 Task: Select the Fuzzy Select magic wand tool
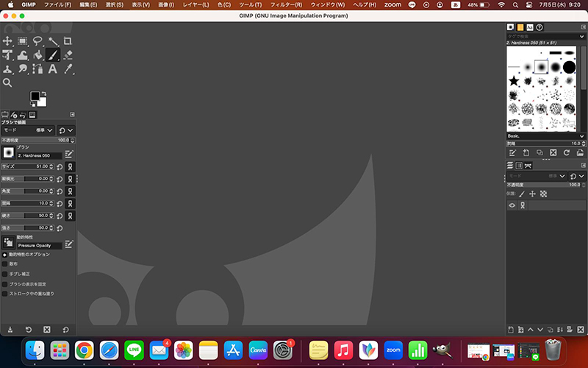click(53, 41)
